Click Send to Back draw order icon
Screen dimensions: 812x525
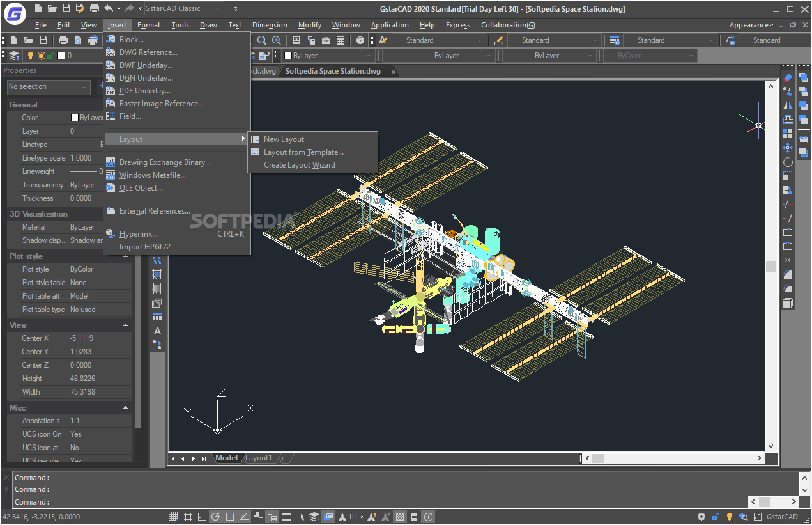tap(804, 91)
